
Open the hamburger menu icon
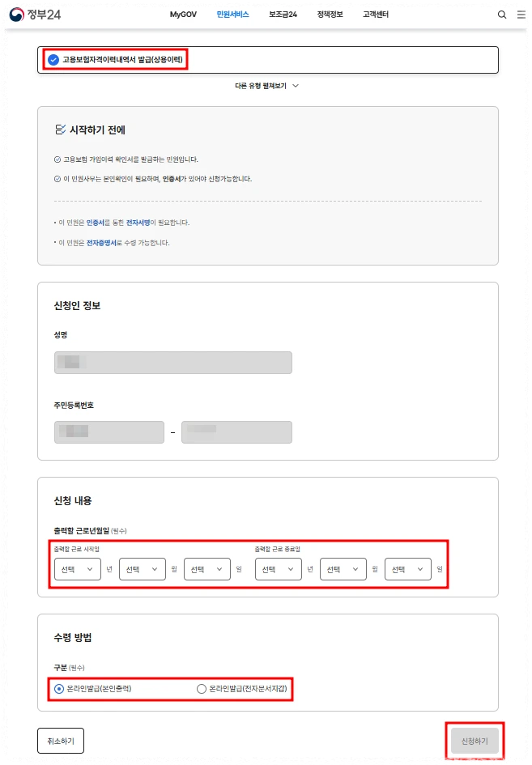pos(520,15)
